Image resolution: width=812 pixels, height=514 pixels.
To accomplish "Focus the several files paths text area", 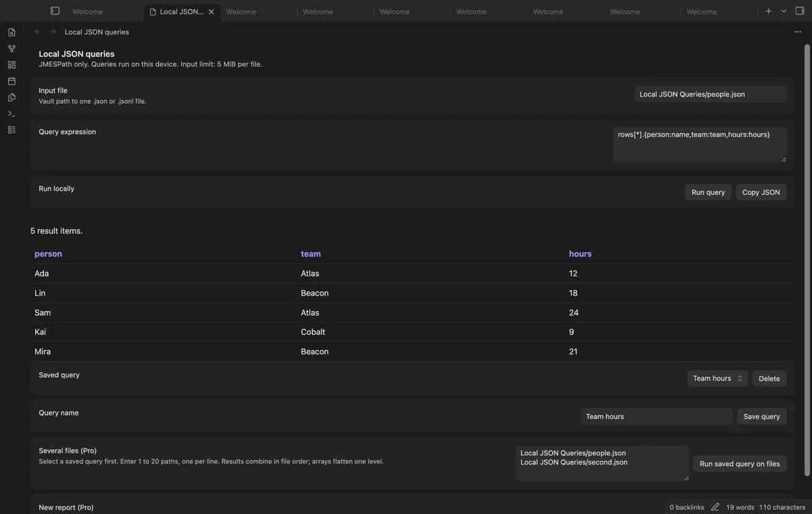I will (x=602, y=463).
